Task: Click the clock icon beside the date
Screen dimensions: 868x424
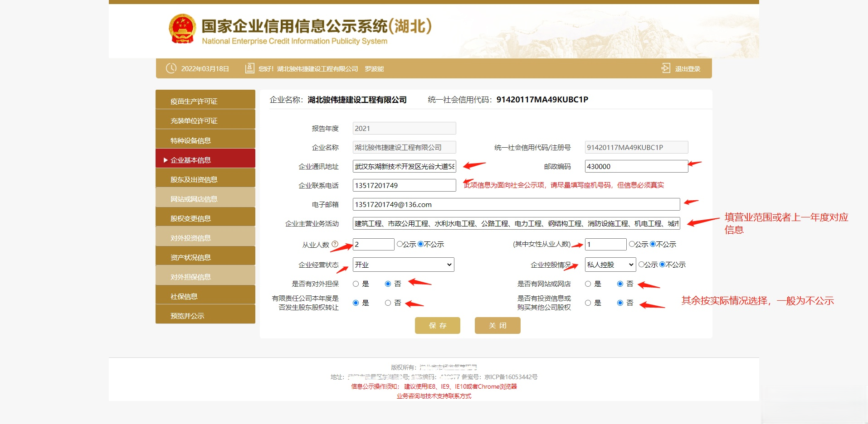Action: point(171,68)
